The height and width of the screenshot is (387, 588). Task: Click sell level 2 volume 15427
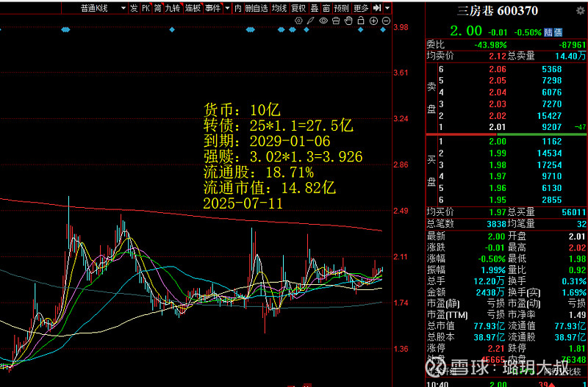(549, 116)
